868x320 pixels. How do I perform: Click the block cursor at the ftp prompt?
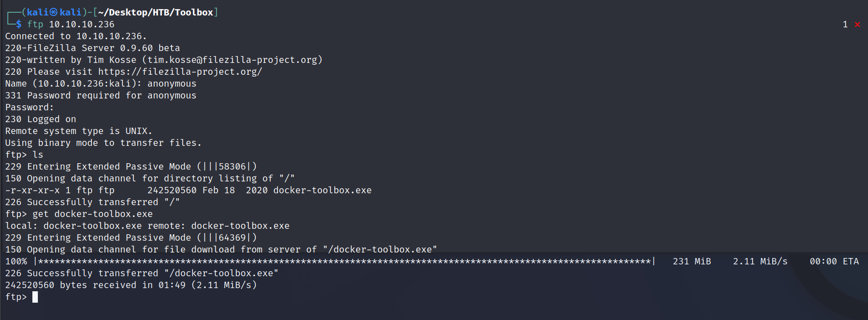tap(35, 297)
